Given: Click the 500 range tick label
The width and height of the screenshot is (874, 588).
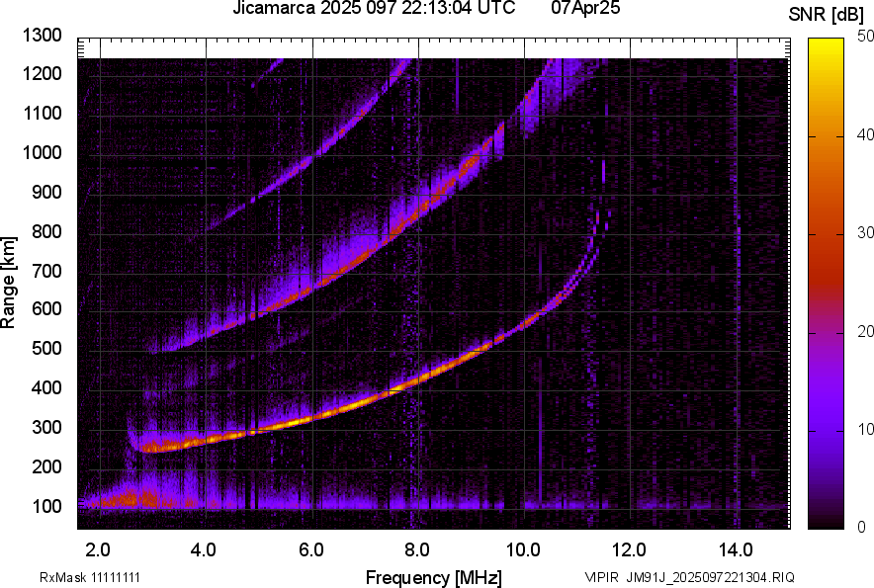Looking at the screenshot, I should pyautogui.click(x=46, y=348).
